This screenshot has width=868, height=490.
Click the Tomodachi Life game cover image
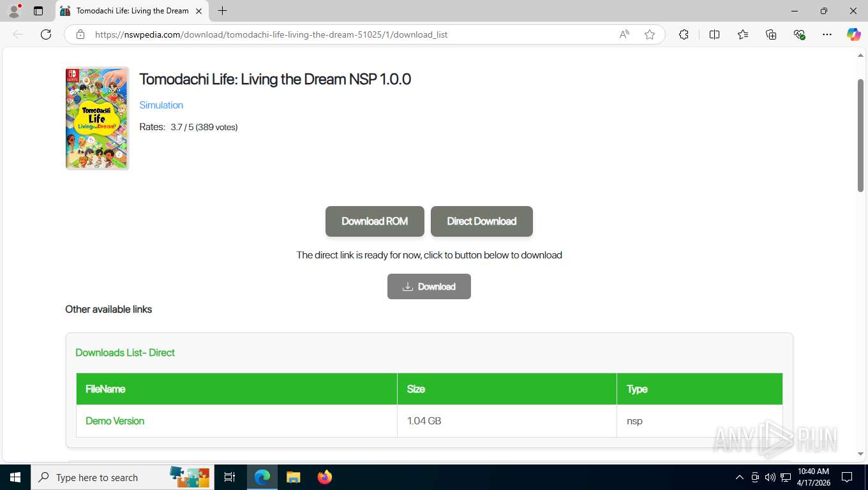click(97, 118)
